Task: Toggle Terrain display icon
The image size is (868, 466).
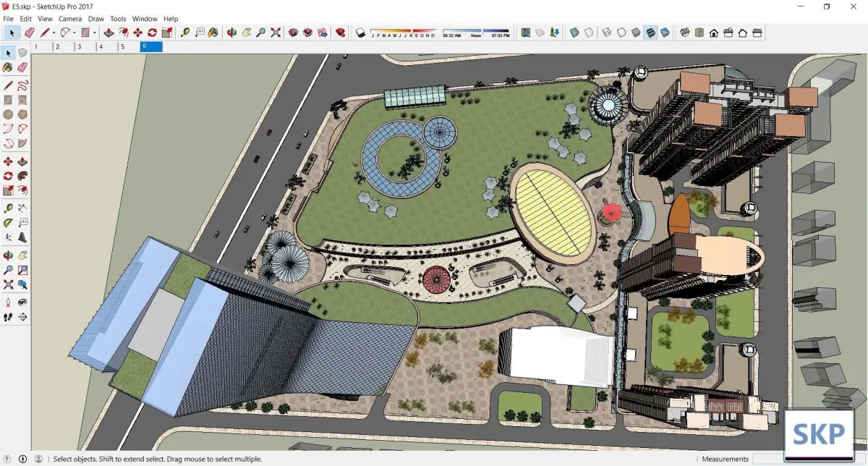Action: pos(539,33)
